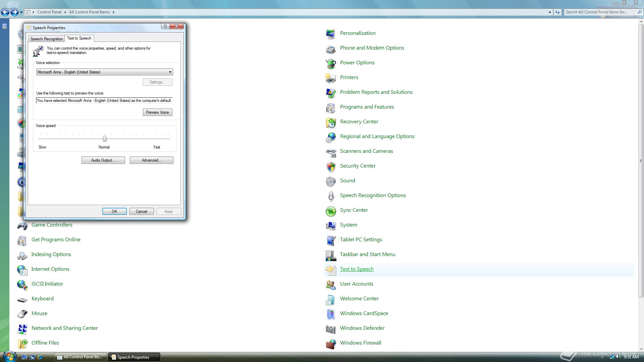
Task: Open the Get Programs Online link
Action: 56,240
